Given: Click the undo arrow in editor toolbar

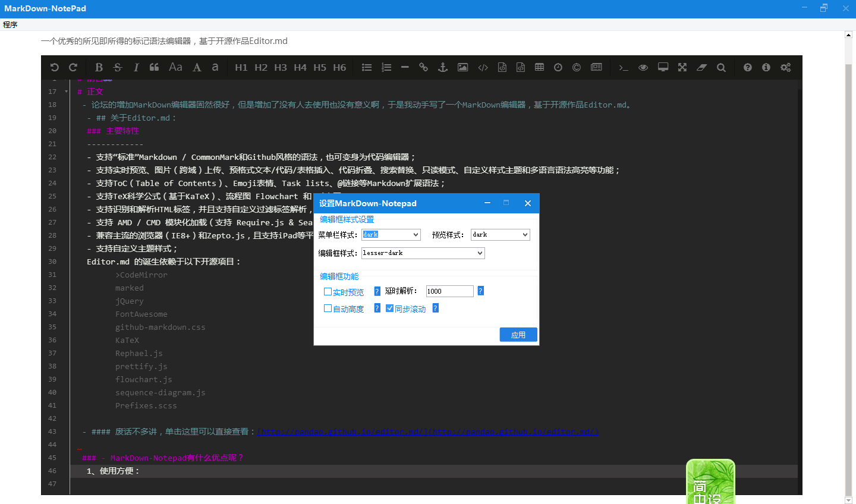Looking at the screenshot, I should tap(55, 67).
